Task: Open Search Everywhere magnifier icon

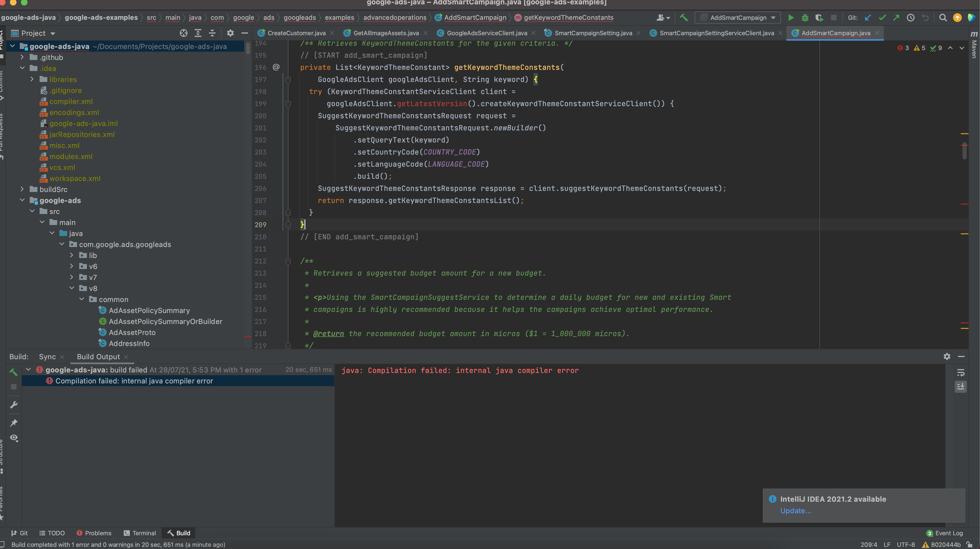Action: coord(943,18)
